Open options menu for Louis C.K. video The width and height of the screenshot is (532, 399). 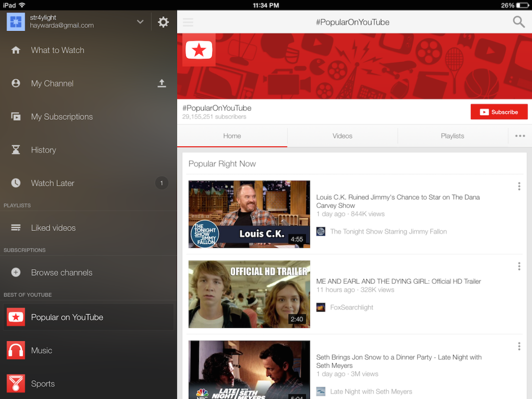[519, 186]
